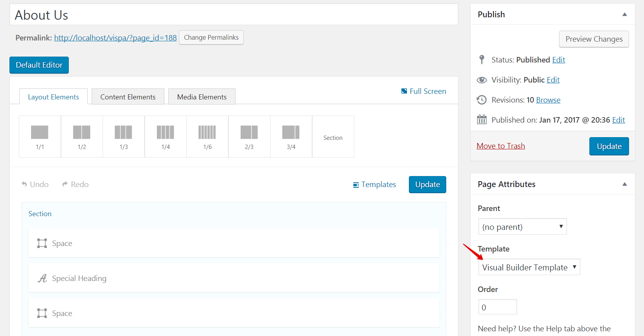Add a 1/4 column layout
The image size is (644, 336).
click(x=166, y=136)
